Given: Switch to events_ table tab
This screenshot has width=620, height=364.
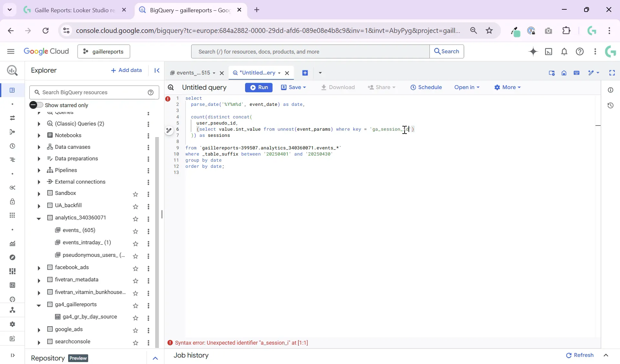Looking at the screenshot, I should pos(192,73).
